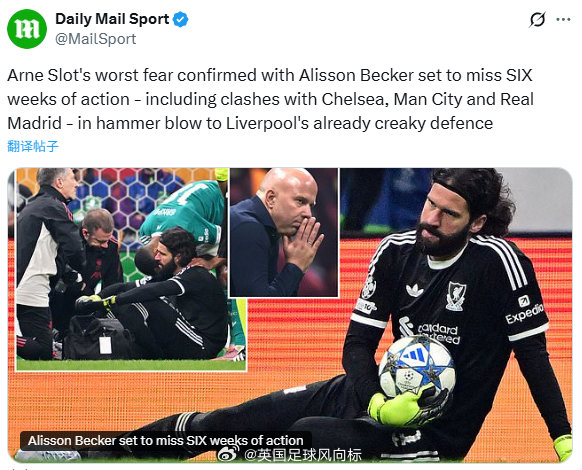
Task: Click the image caption about SIX weeks
Action: point(166,440)
